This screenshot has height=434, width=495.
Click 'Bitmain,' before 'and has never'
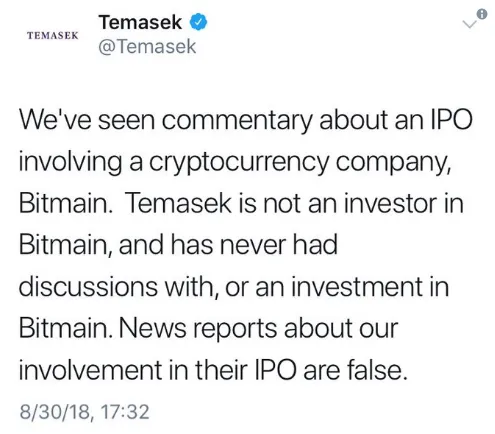65,245
